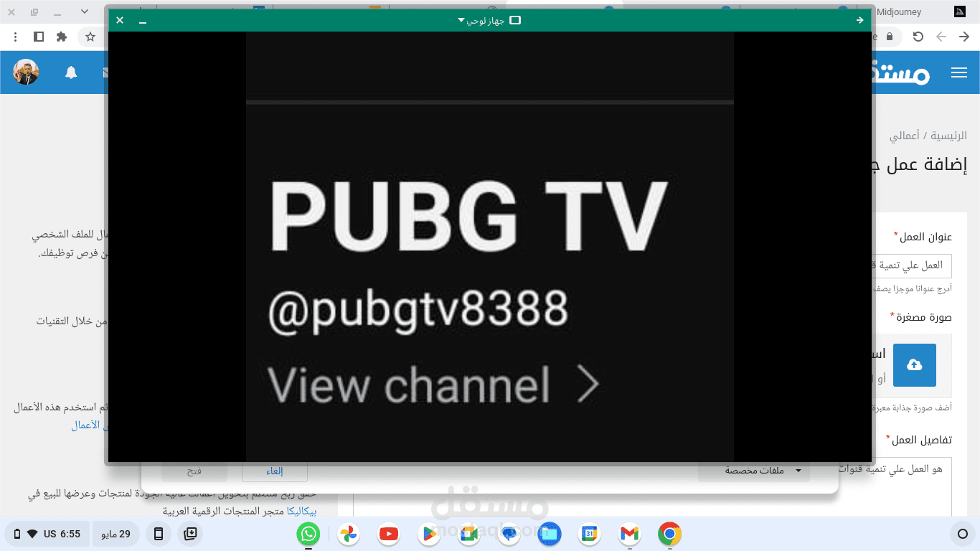Open the holding space tote icon
This screenshot has height=551, width=980.
click(190, 534)
